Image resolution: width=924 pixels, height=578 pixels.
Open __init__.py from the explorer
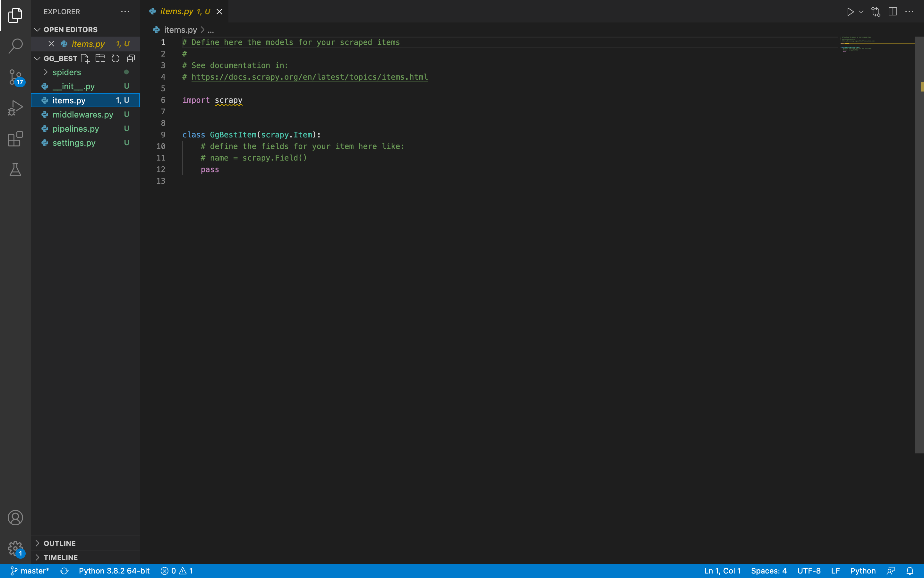coord(85,86)
